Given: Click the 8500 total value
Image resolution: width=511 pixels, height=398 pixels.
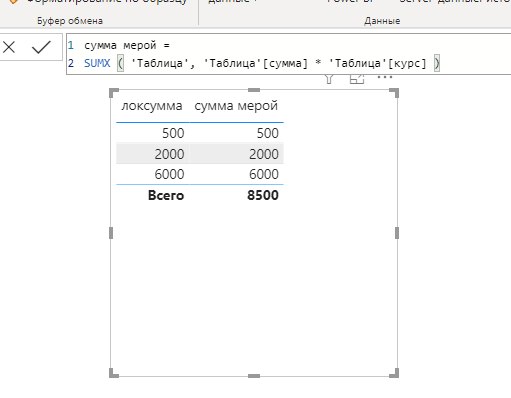Looking at the screenshot, I should click(x=263, y=195).
